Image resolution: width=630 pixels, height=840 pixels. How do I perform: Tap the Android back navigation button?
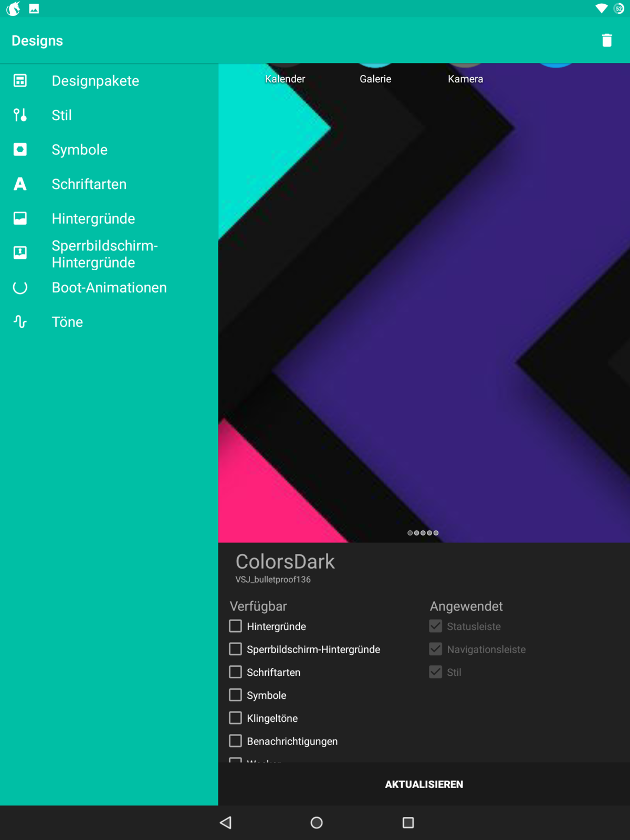226,823
